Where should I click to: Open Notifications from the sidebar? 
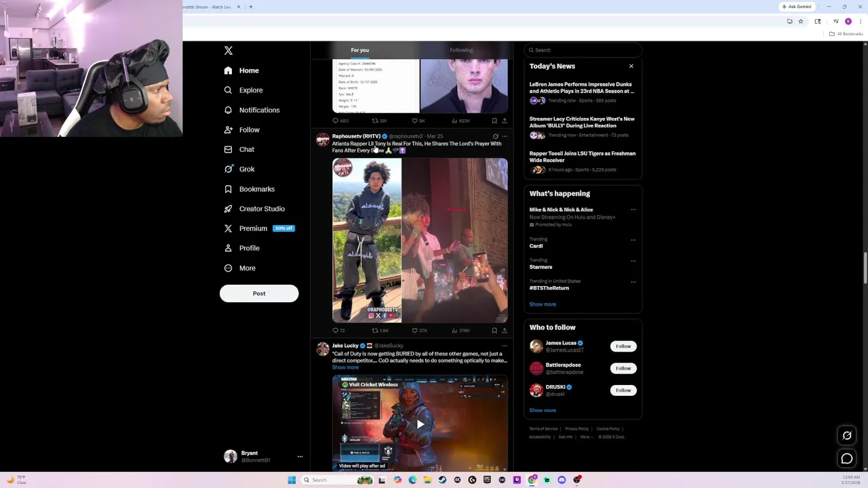(x=252, y=110)
